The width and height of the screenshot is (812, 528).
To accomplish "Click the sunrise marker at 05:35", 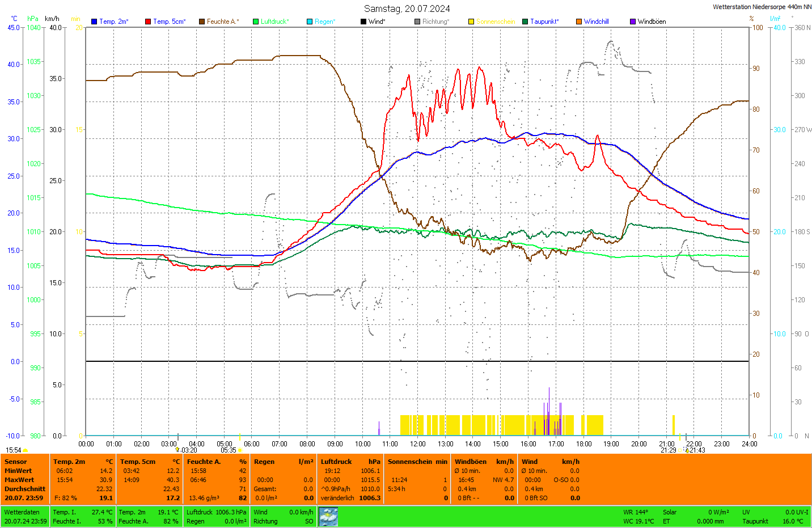I will pyautogui.click(x=239, y=450).
